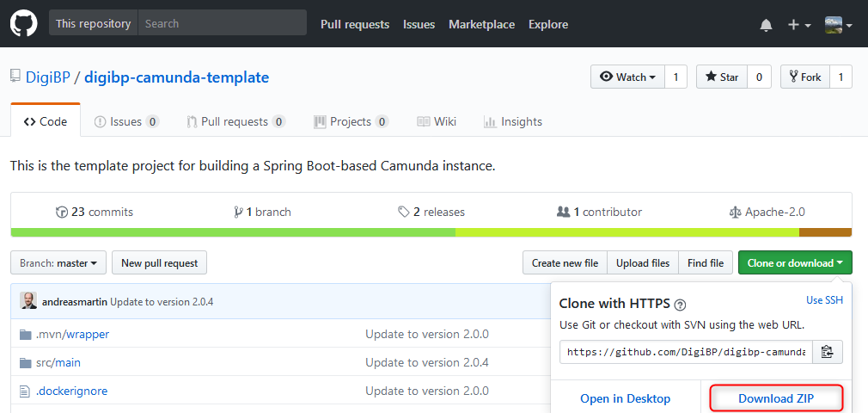Screen dimensions: 868x413
Task: Click the language bar color strip
Action: point(430,232)
